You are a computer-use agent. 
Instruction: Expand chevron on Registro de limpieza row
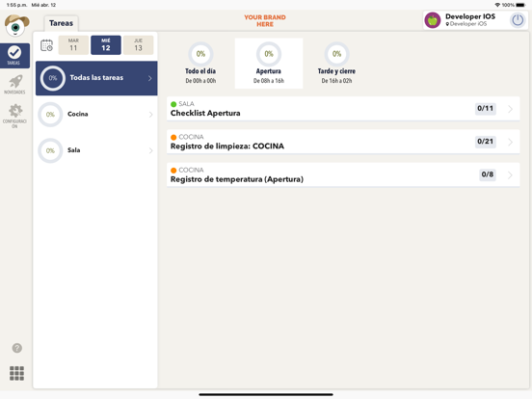click(510, 142)
